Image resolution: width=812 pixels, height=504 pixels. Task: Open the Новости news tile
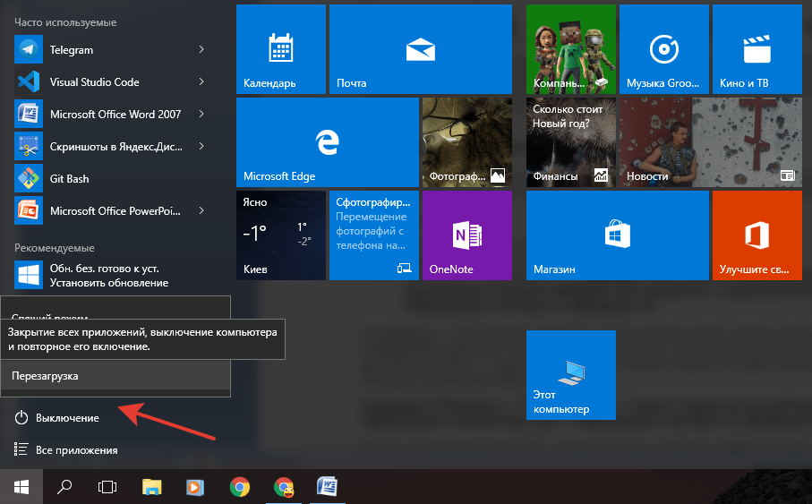[711, 142]
